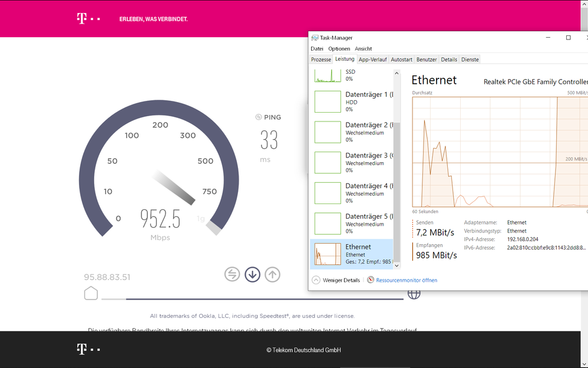Click the Task-Manager title bar icon
The height and width of the screenshot is (368, 588).
pos(315,38)
